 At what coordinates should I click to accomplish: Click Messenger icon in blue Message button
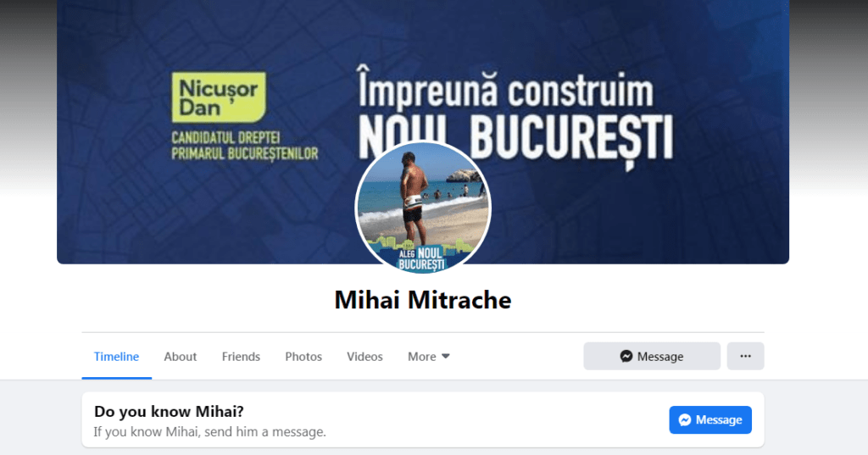click(x=685, y=419)
